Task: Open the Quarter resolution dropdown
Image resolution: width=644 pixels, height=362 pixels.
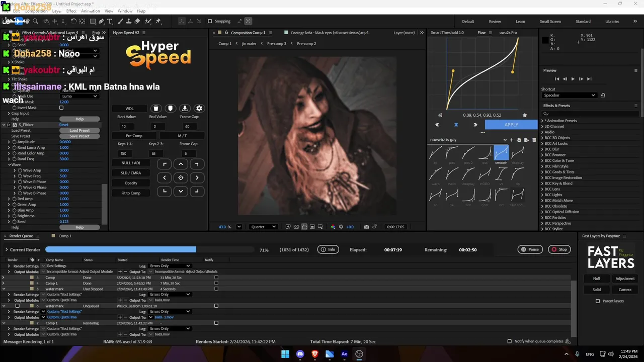Action: (x=263, y=227)
